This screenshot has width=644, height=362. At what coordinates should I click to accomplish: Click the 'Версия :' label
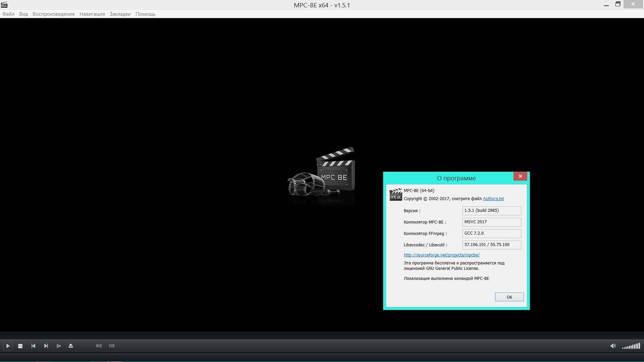coord(412,211)
